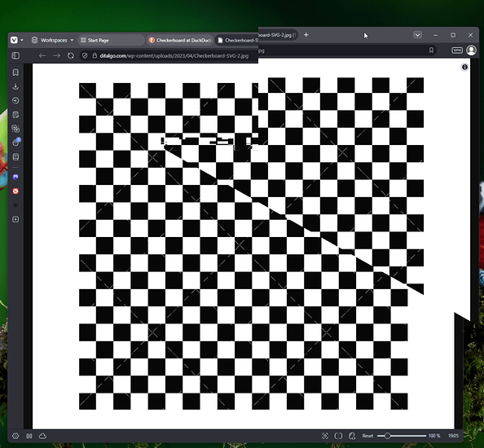Open the Vivaldi web panel

[x=15, y=191]
